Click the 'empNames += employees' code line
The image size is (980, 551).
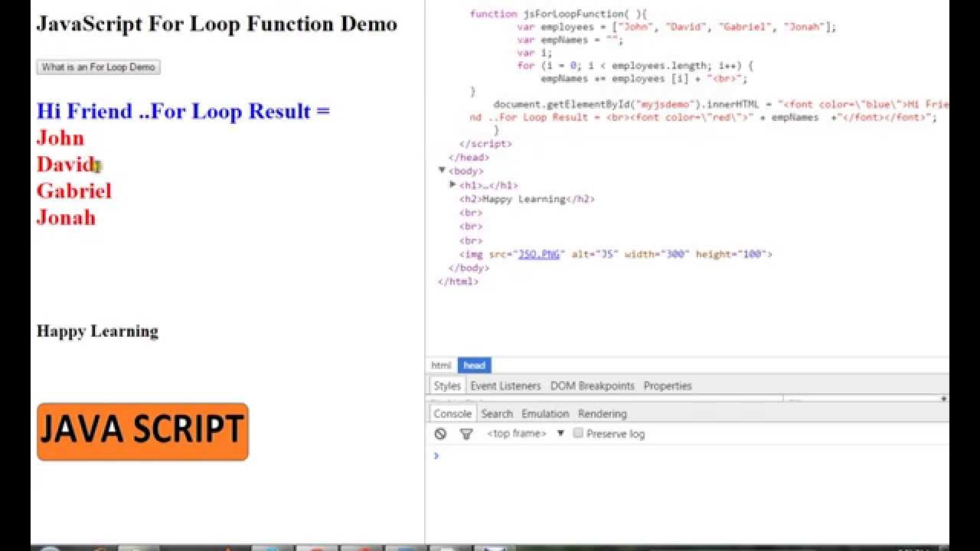pos(644,79)
